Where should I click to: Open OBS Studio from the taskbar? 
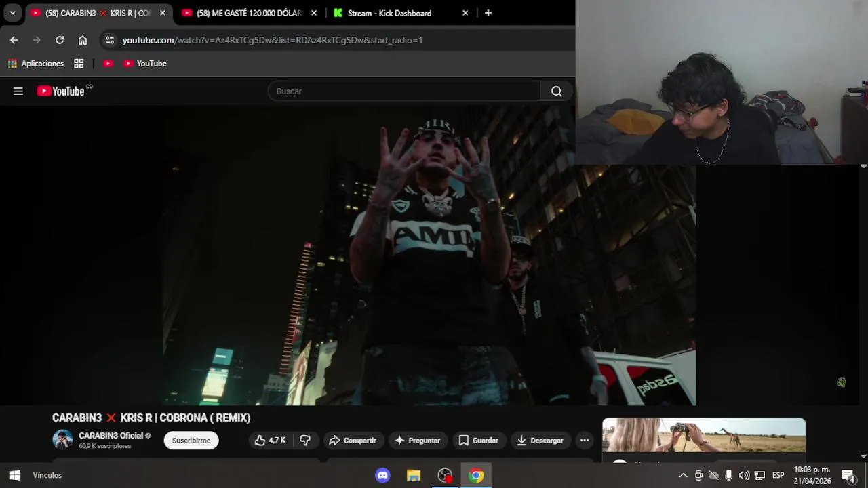pyautogui.click(x=445, y=475)
